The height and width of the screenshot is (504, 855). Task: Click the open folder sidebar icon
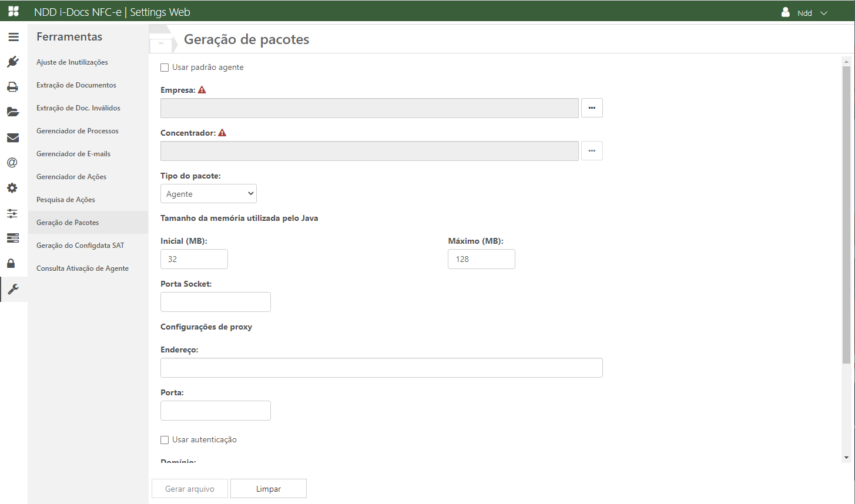click(13, 112)
